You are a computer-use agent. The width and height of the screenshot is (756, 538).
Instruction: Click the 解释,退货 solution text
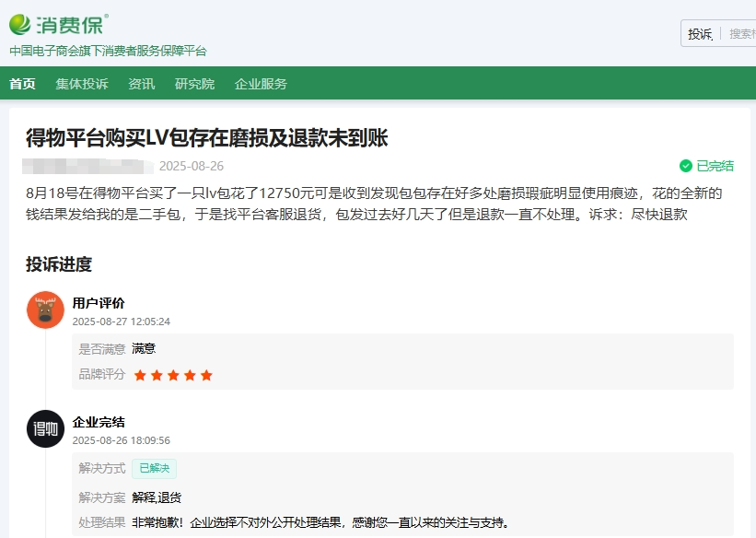point(157,497)
